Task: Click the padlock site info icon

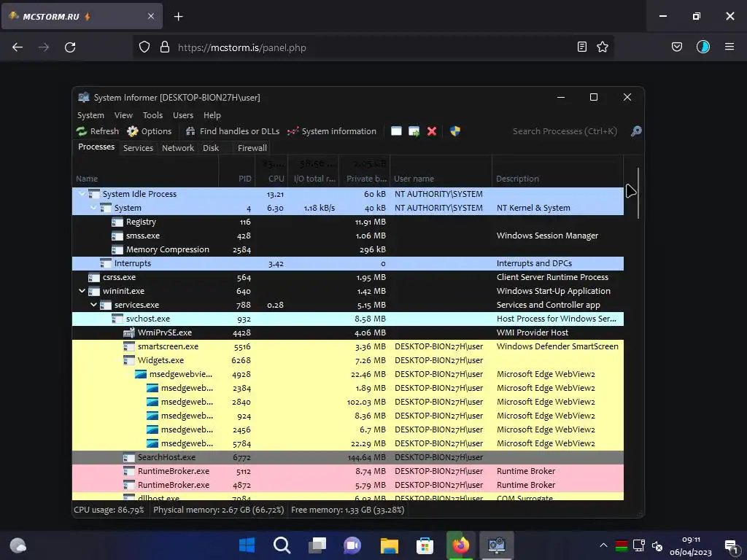Action: click(x=165, y=47)
